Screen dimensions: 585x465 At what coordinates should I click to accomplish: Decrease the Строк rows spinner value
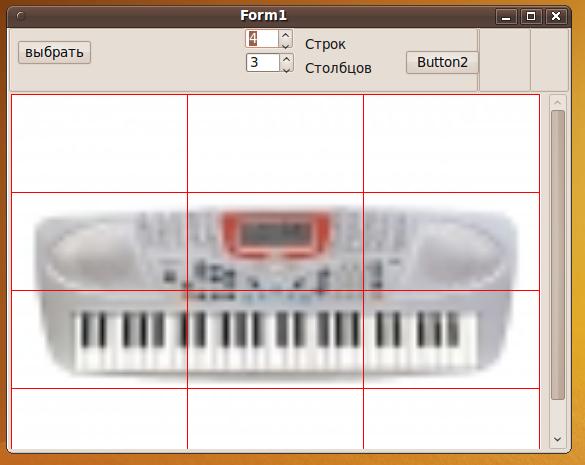286,45
